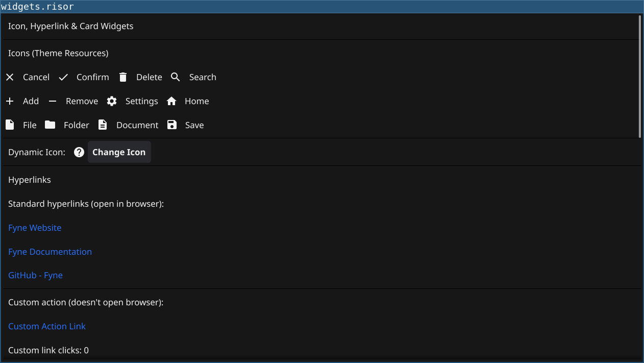Click the Document icon

[x=103, y=125]
